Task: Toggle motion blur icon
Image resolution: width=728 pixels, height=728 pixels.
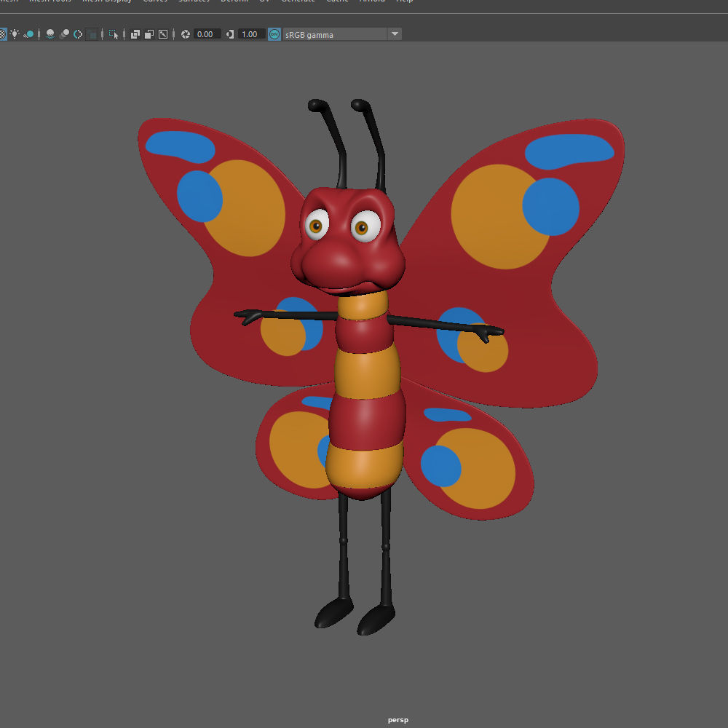Action: tap(65, 34)
